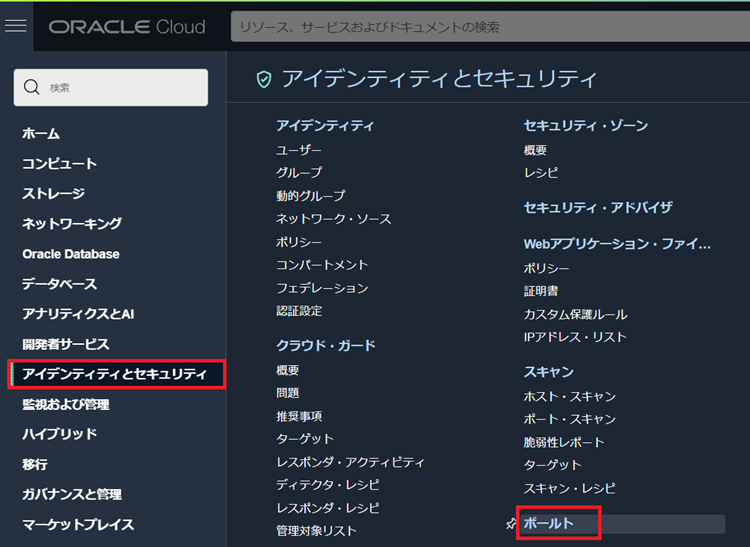Open 脆弱性レポート under スキャン
The width and height of the screenshot is (750, 547).
click(x=564, y=442)
